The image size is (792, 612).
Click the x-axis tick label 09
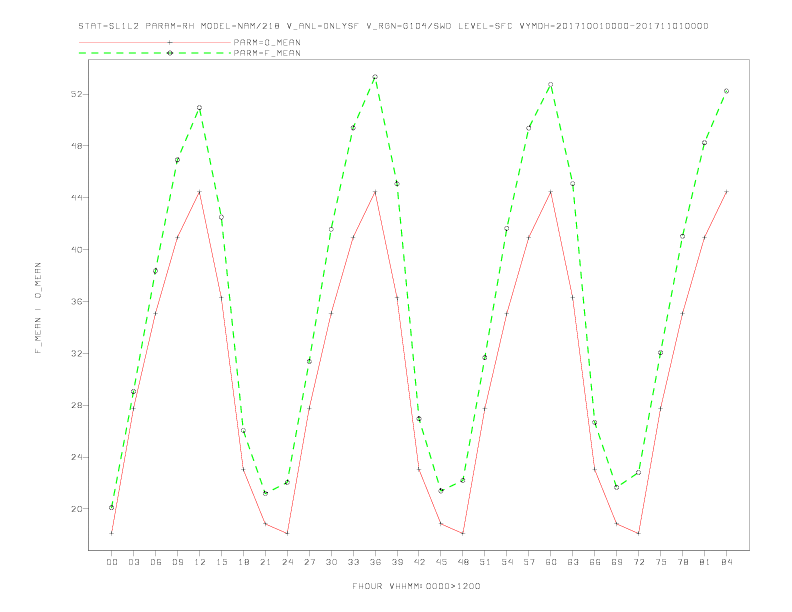coord(177,562)
